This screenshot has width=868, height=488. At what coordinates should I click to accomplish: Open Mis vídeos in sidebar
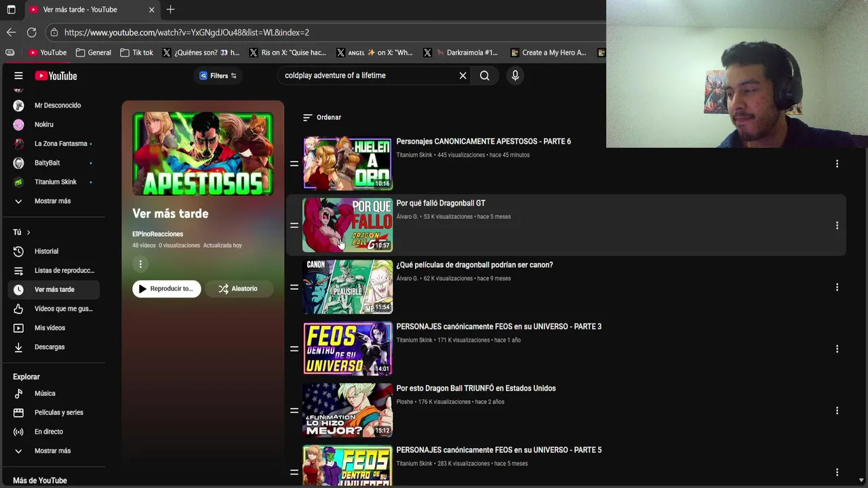54,328
